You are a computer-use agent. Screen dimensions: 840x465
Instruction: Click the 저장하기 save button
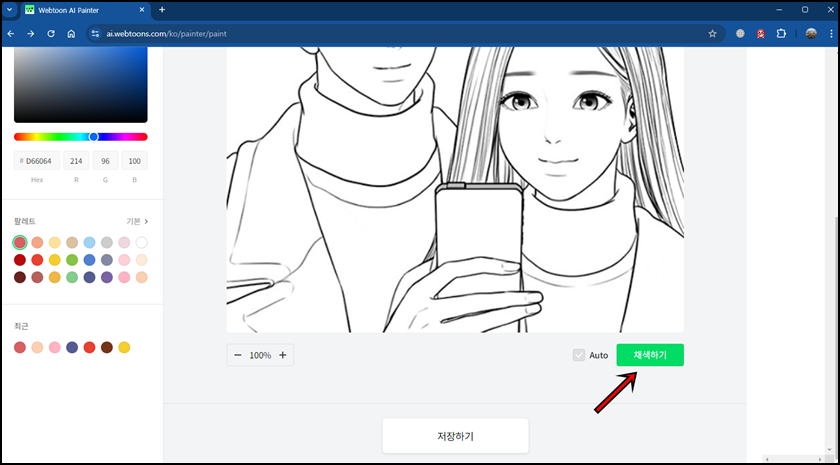point(455,436)
